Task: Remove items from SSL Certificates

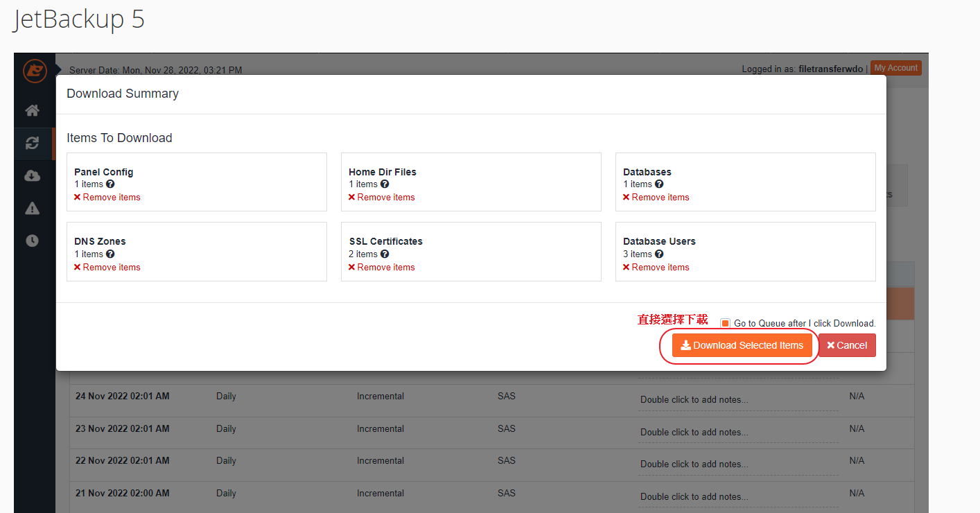Action: [382, 268]
